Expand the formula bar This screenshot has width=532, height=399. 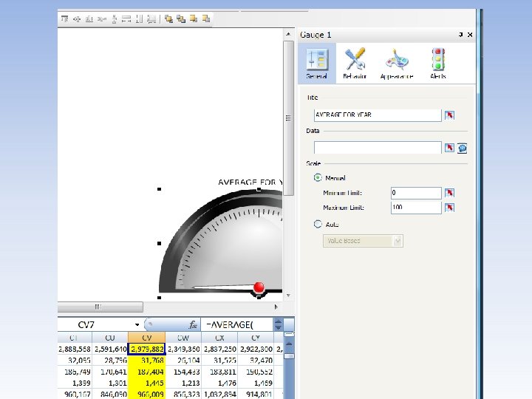tap(278, 324)
